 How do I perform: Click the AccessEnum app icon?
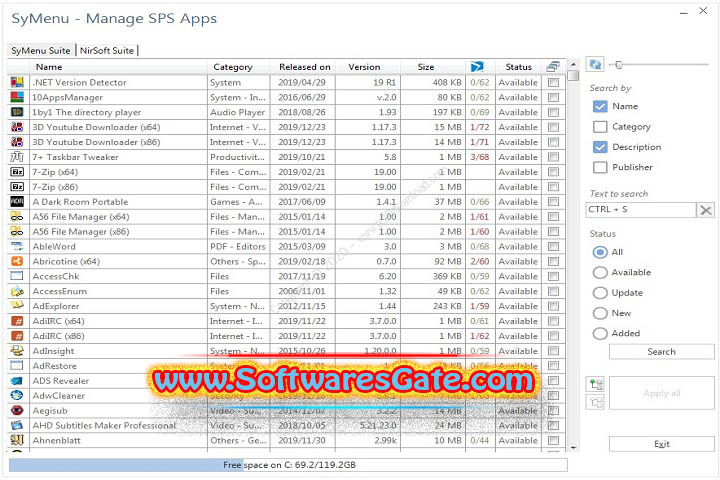(17, 291)
